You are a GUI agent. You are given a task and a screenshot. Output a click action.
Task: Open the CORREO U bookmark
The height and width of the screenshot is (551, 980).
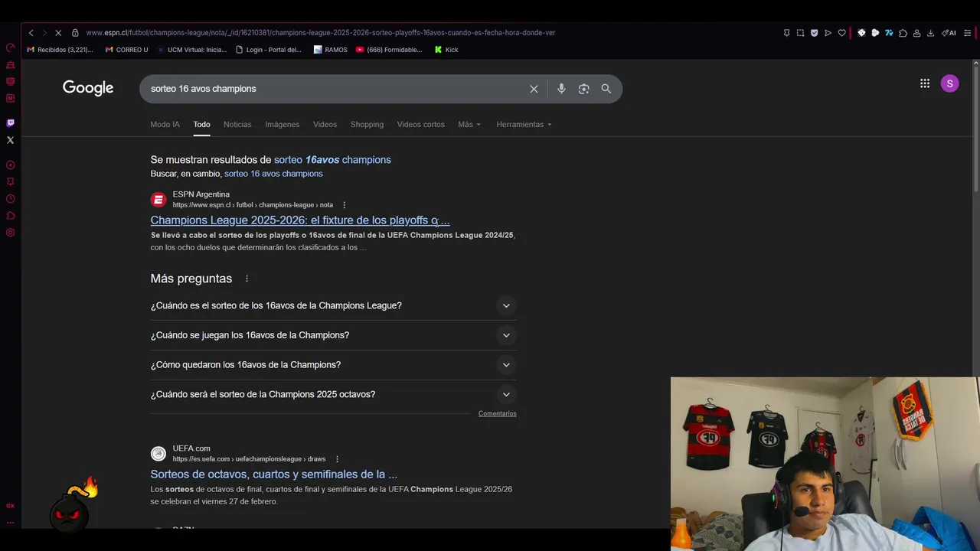pos(126,50)
